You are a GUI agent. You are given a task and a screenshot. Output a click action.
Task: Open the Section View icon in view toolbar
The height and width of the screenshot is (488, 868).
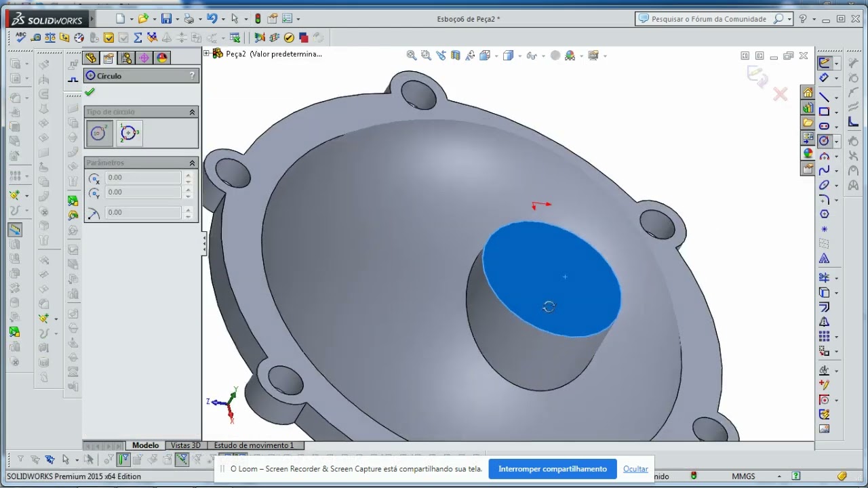tap(456, 56)
